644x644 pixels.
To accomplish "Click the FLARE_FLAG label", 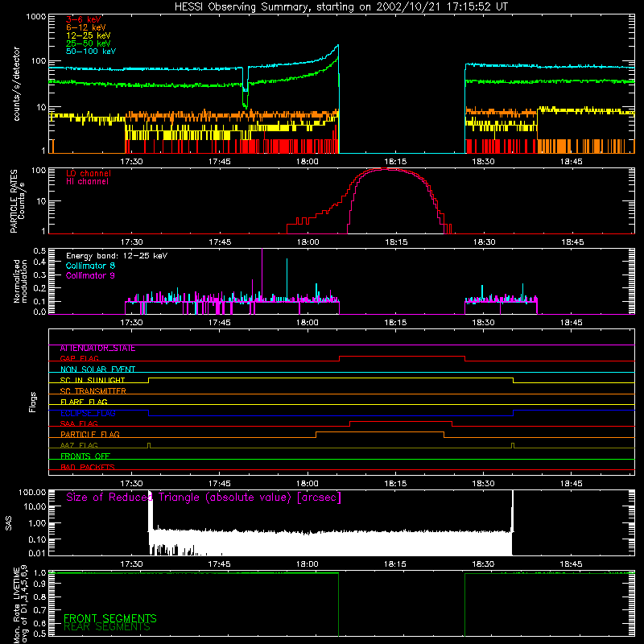I will tap(84, 402).
